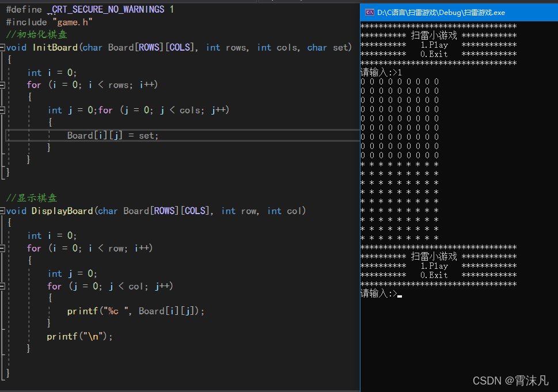
Task: Collapse the DisplayBoard function fold toggle
Action: point(2,211)
